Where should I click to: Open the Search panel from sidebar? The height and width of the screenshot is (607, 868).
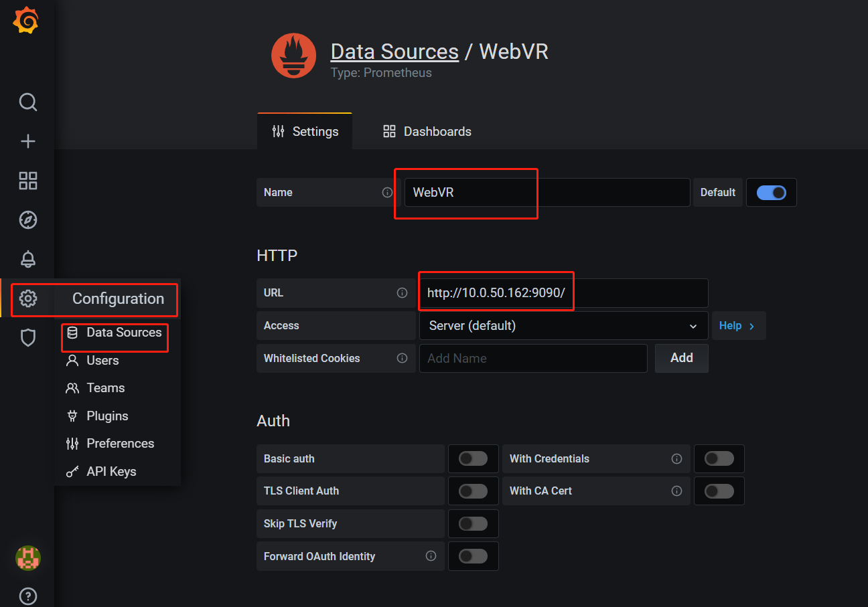(x=27, y=102)
